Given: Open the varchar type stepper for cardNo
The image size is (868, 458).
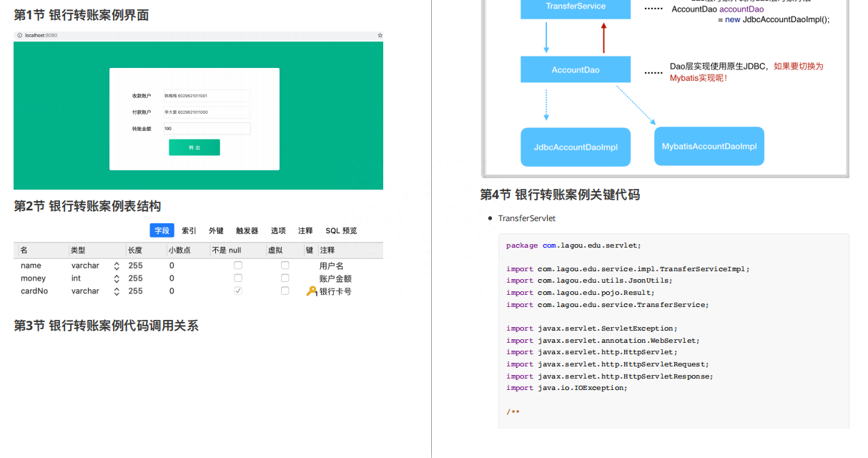Looking at the screenshot, I should pos(117,291).
